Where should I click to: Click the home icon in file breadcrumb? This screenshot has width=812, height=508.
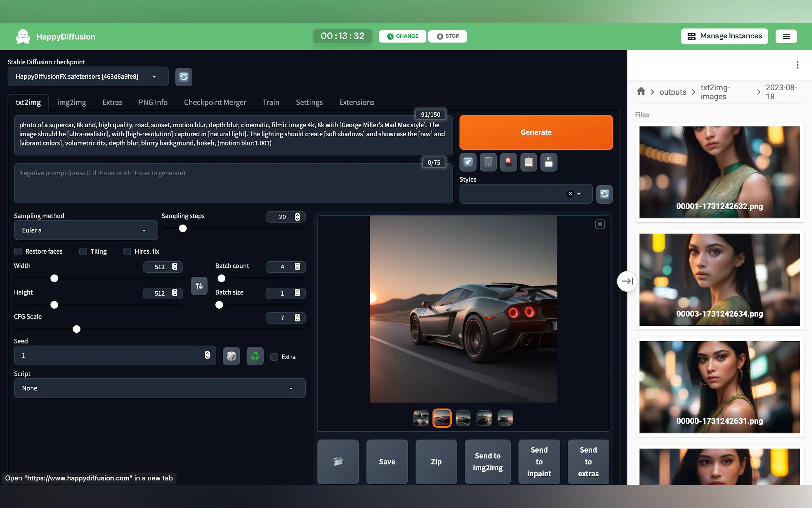[x=641, y=91]
